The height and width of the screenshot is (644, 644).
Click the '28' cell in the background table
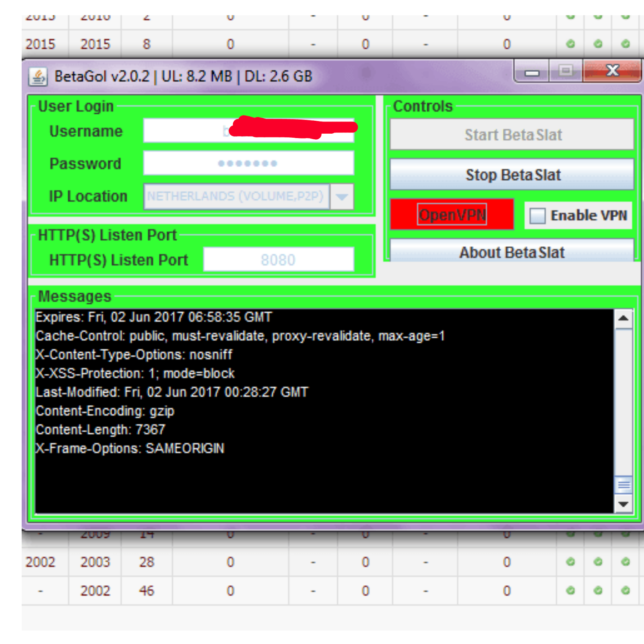(x=147, y=562)
